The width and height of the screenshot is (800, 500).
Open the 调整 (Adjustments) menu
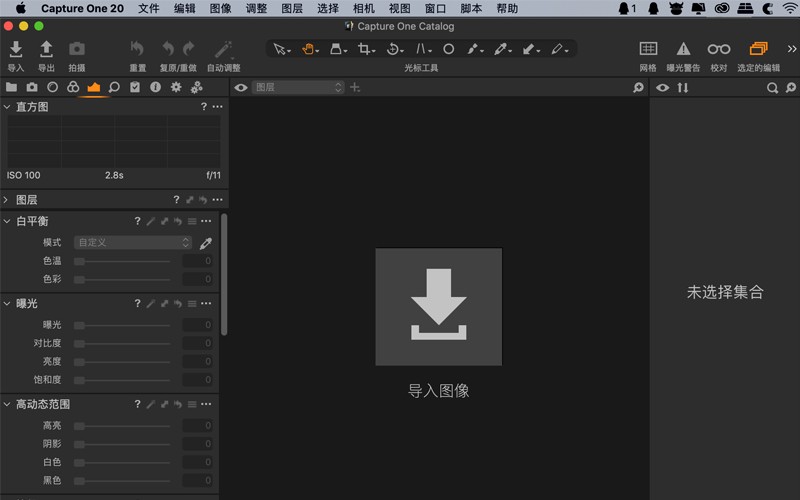(256, 8)
